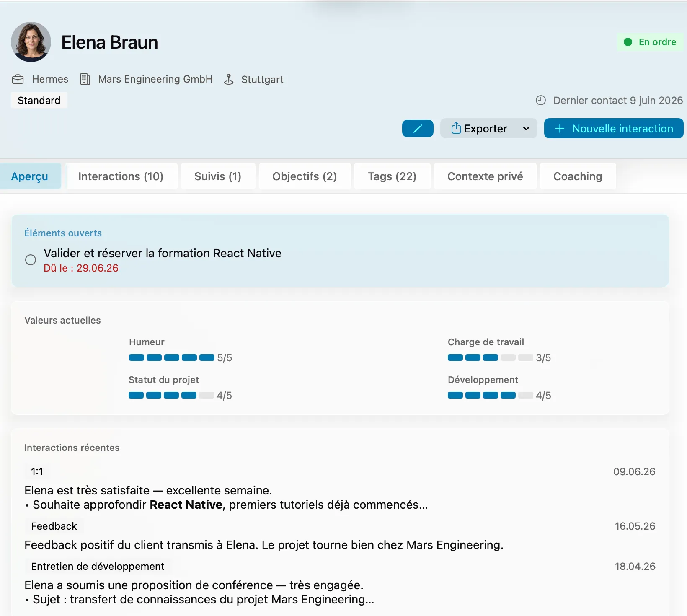Click the due date 'Dû le : 29.06.26'
The image size is (687, 616).
(x=81, y=268)
